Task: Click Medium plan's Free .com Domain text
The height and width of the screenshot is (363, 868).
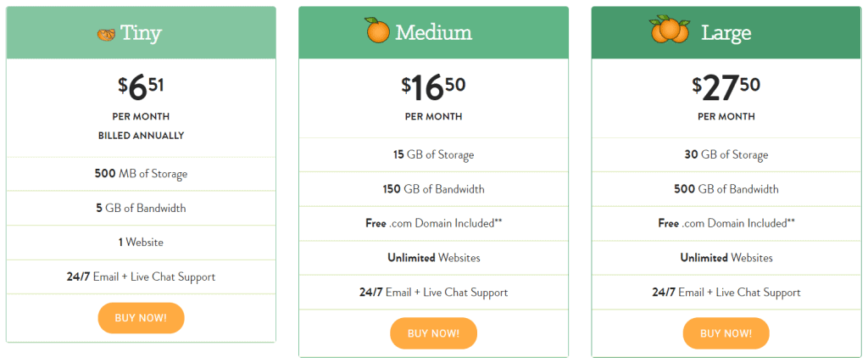Action: point(433,223)
